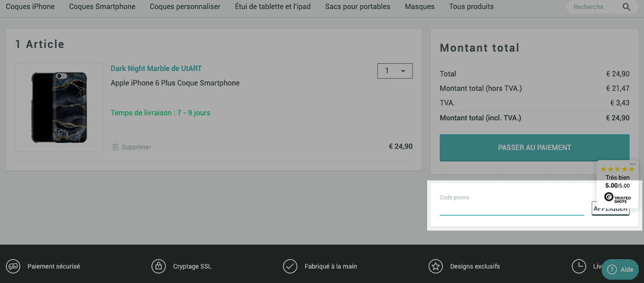Image resolution: width=644 pixels, height=283 pixels.
Task: Open the Coques personnaliser menu
Action: point(185,6)
